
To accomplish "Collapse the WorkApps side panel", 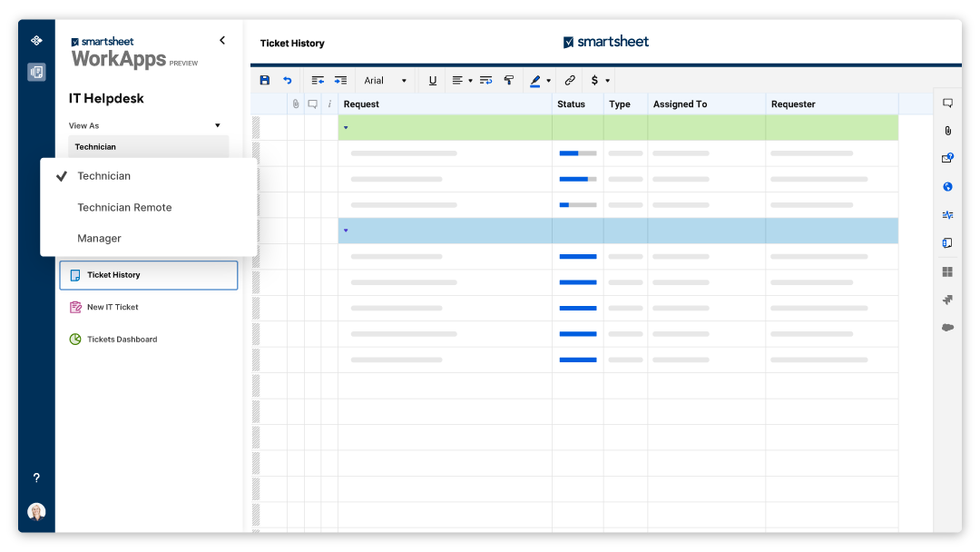I will click(222, 41).
